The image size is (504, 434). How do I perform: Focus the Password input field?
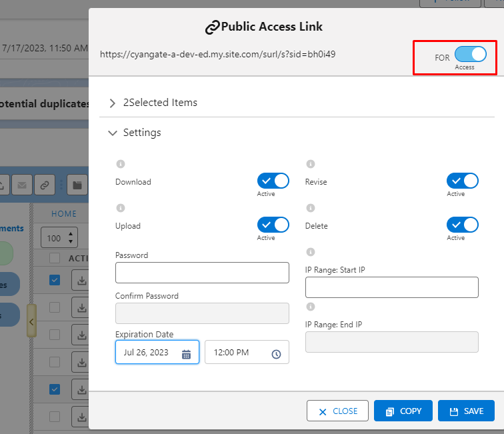click(x=202, y=273)
